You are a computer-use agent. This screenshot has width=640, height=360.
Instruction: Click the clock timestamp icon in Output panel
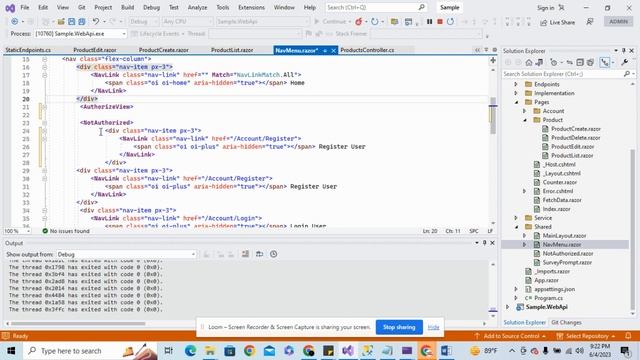pyautogui.click(x=273, y=254)
